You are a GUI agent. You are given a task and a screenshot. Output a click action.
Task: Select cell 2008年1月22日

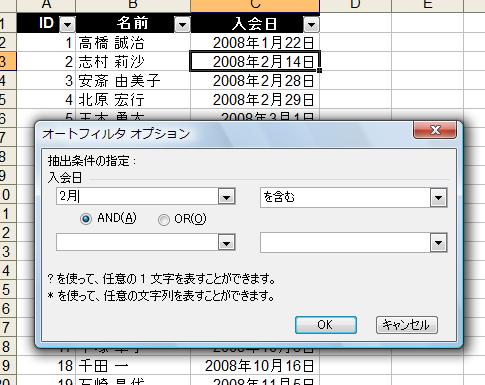point(255,42)
